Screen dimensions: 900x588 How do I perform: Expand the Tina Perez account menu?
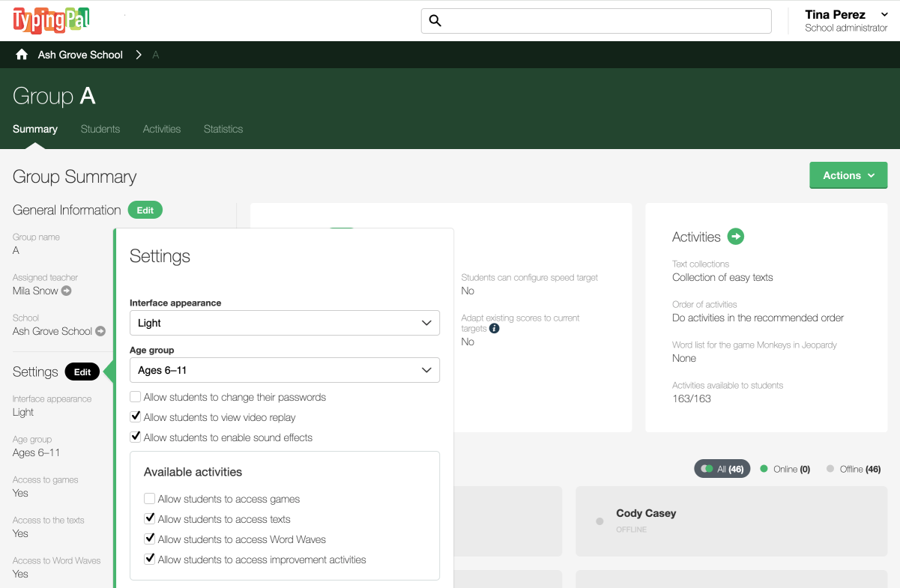tap(885, 13)
